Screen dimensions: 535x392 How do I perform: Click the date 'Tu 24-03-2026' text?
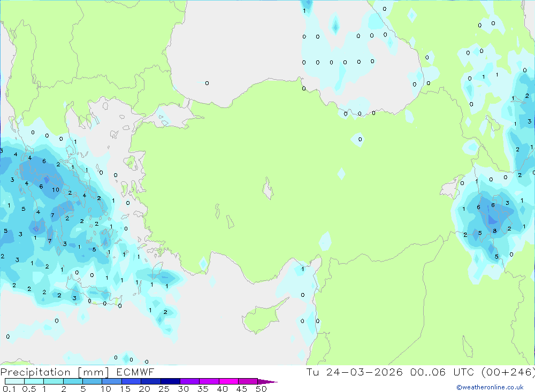(x=354, y=372)
